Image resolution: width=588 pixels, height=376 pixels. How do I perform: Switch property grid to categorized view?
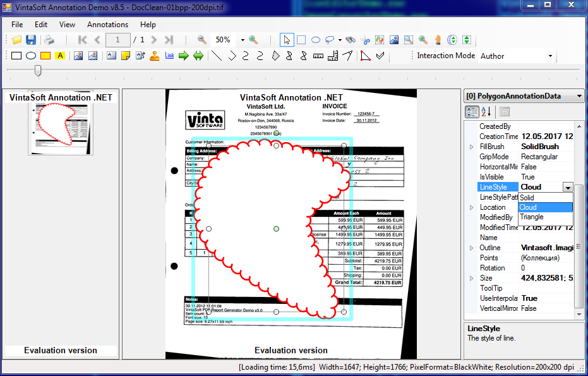pyautogui.click(x=472, y=112)
